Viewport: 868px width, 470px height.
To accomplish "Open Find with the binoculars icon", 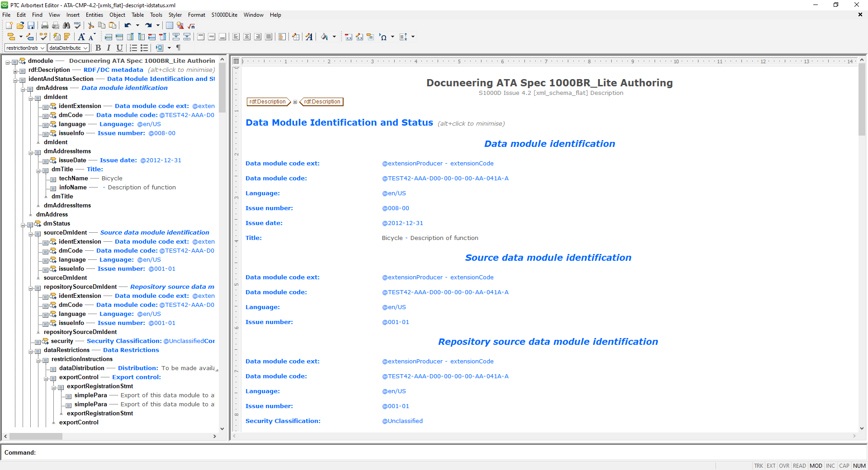I will point(66,25).
